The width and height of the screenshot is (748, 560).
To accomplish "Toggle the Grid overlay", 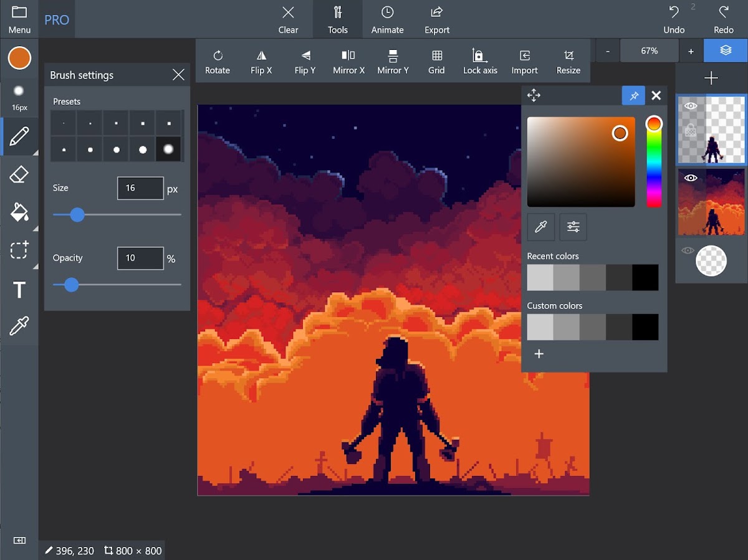I will pyautogui.click(x=436, y=62).
